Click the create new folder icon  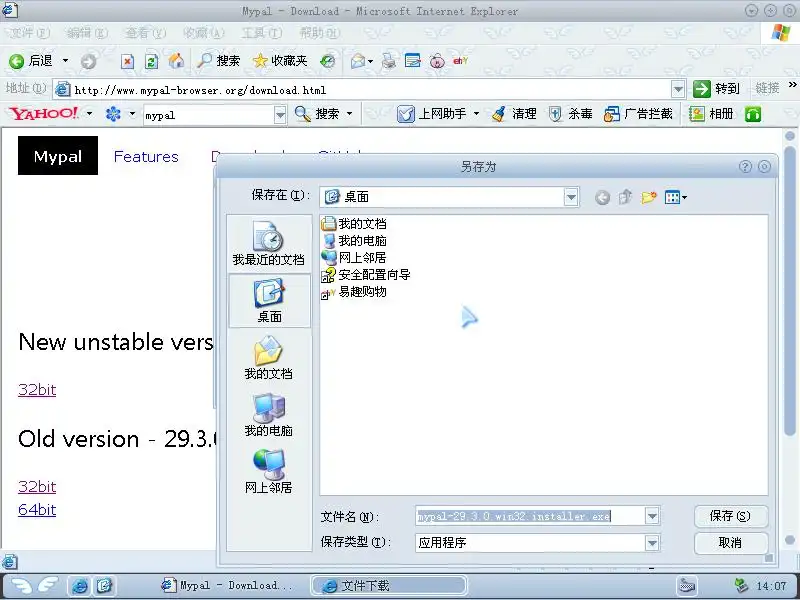(x=648, y=197)
